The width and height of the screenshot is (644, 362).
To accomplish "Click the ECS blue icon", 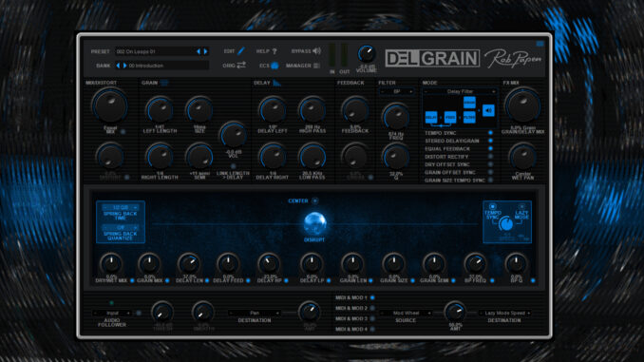I will [275, 66].
